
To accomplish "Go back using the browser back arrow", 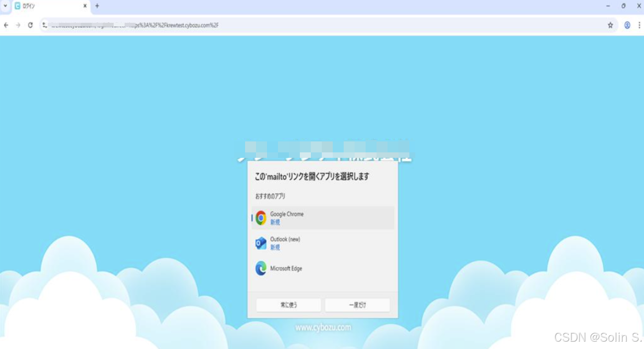I will 6,25.
